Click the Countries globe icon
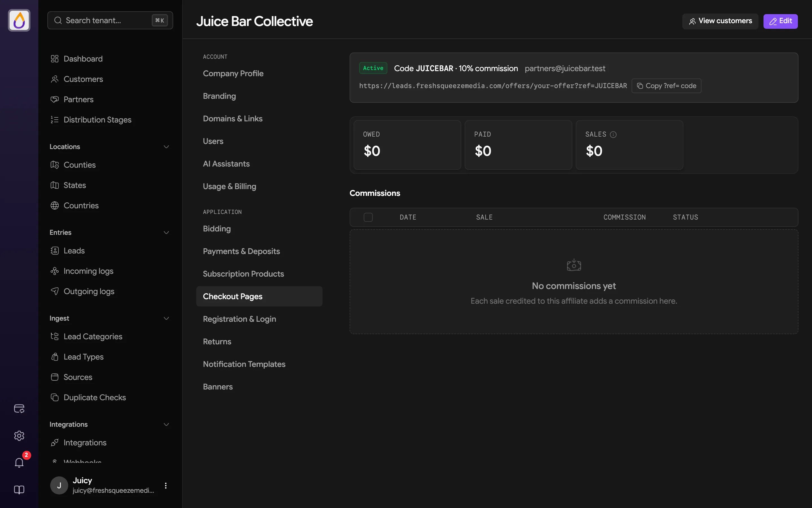 [x=55, y=206]
